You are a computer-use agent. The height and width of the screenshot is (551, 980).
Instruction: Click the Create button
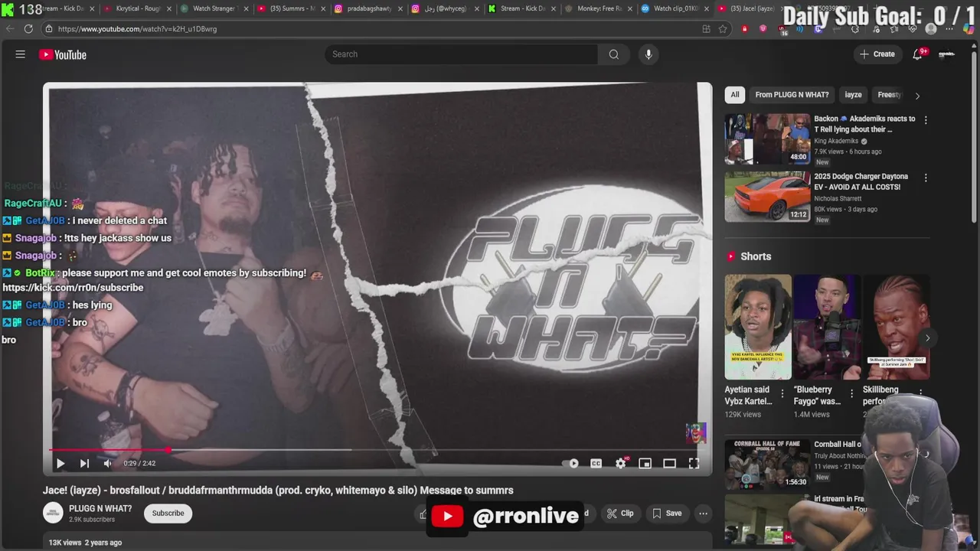(x=877, y=54)
